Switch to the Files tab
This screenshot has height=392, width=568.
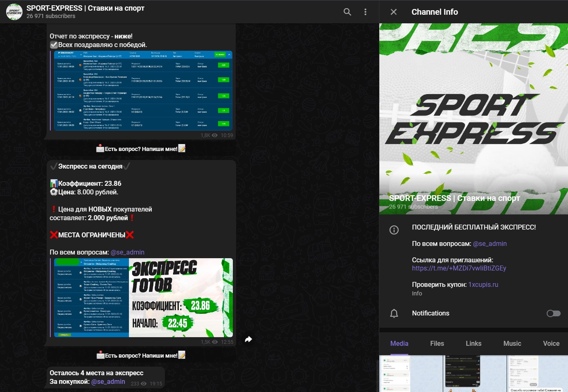pyautogui.click(x=437, y=343)
